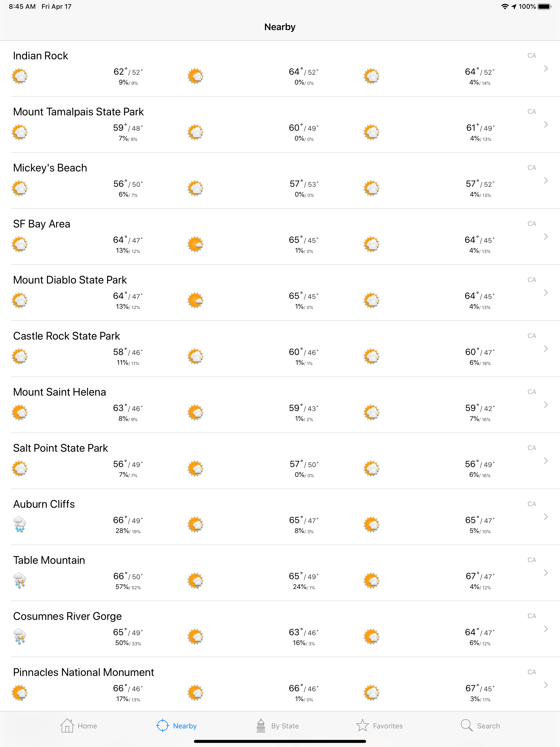Open Indian Rock details chevron
560x747 pixels.
coord(546,68)
